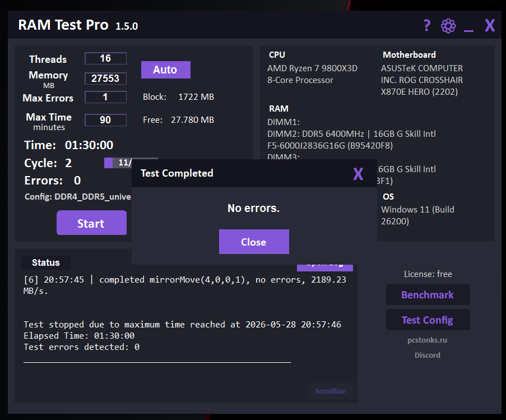Click the 'No errors.' dialog message
The width and height of the screenshot is (506, 420).
[x=254, y=208]
